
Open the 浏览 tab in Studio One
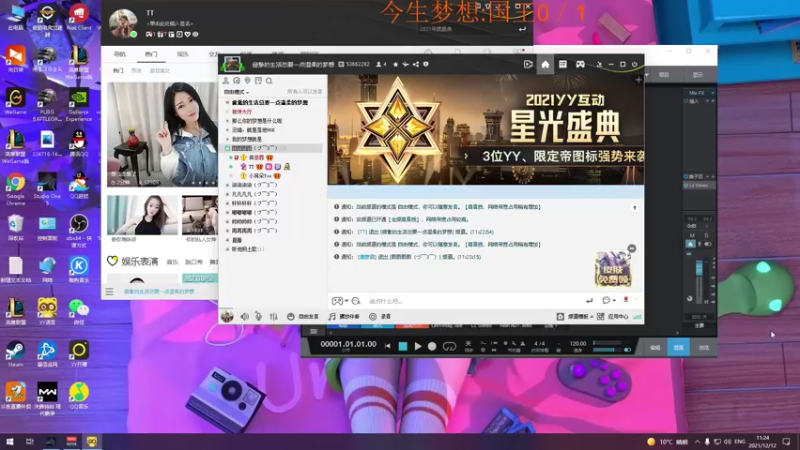[704, 347]
